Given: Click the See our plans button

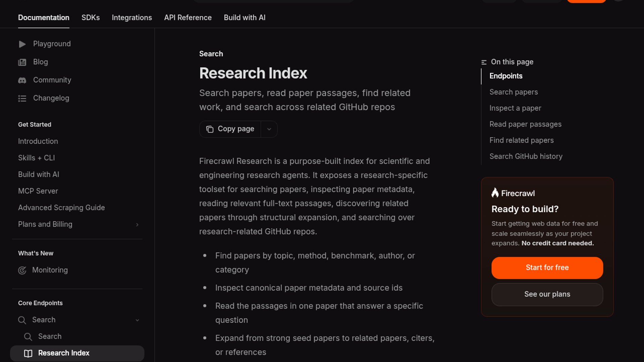Looking at the screenshot, I should (x=547, y=294).
